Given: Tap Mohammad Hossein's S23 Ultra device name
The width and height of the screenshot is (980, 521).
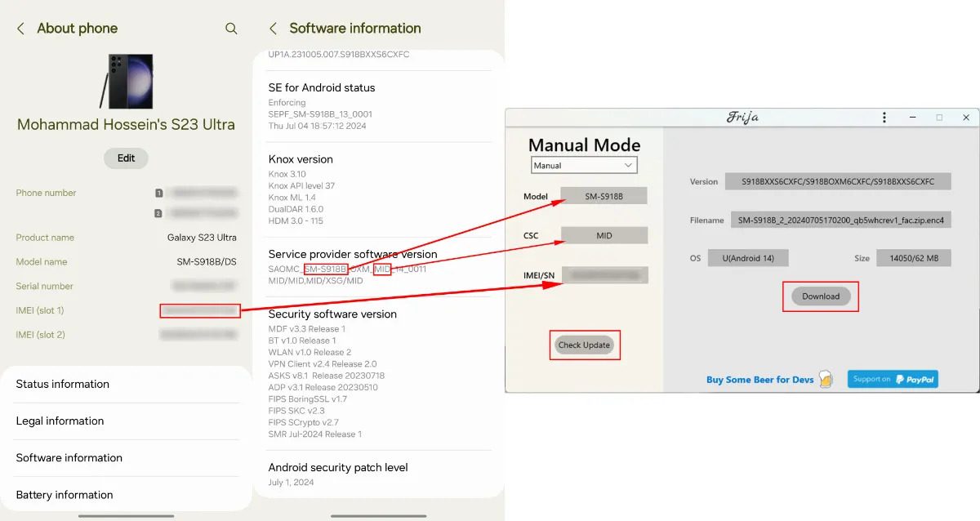Looking at the screenshot, I should pos(126,125).
